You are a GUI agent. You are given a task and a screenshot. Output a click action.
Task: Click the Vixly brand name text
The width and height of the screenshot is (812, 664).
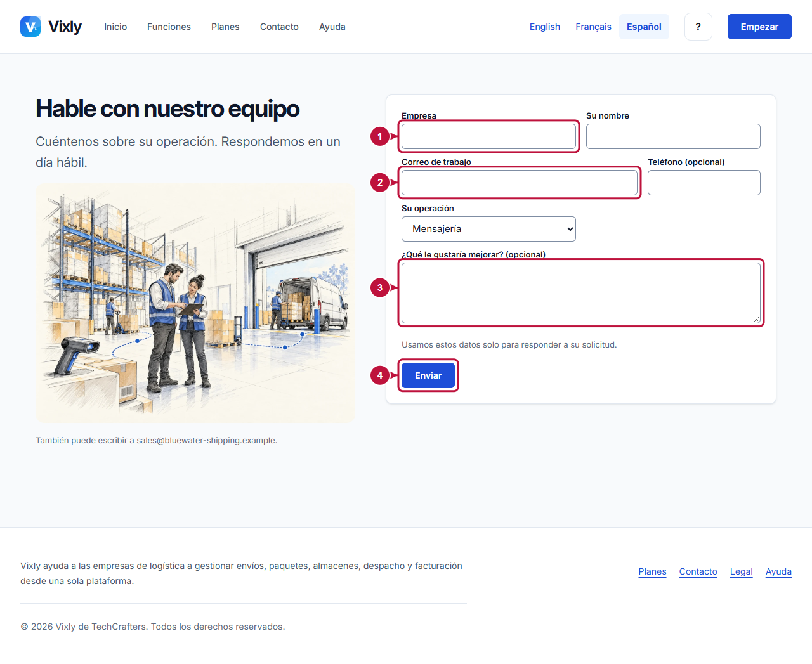click(65, 27)
